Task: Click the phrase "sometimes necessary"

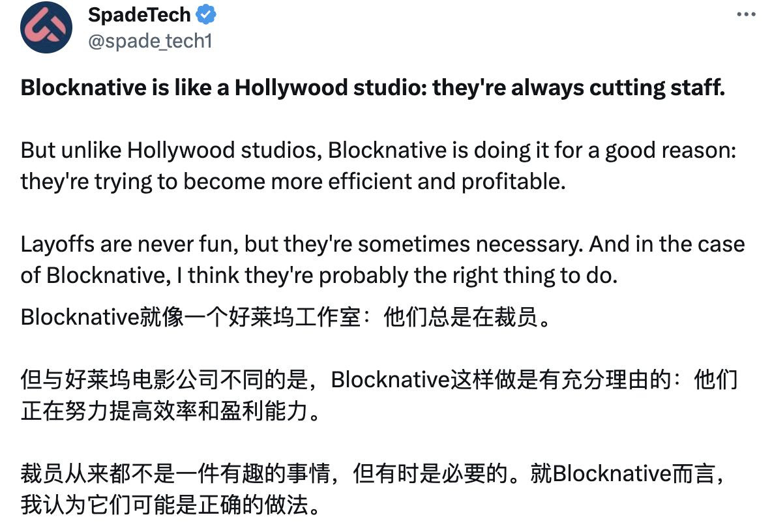Action: 469,244
